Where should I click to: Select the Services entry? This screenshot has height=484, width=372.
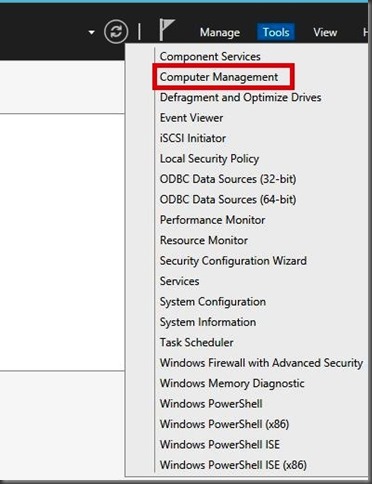click(x=179, y=281)
